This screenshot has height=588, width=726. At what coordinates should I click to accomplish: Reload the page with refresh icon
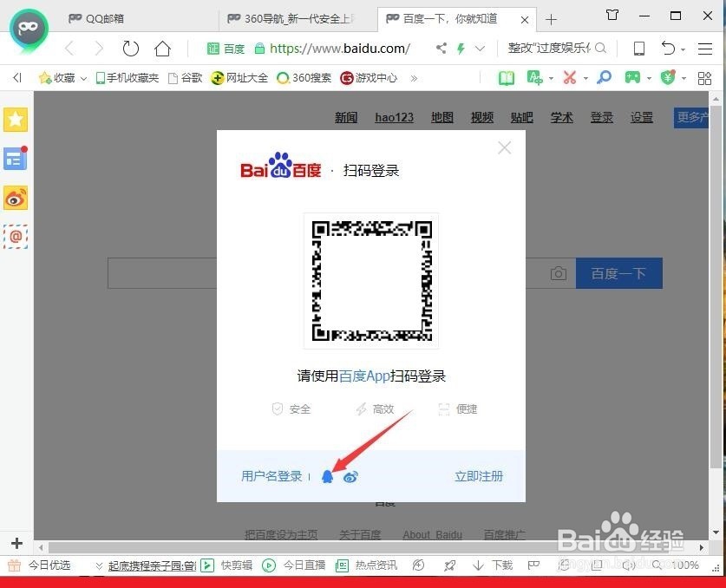click(131, 49)
